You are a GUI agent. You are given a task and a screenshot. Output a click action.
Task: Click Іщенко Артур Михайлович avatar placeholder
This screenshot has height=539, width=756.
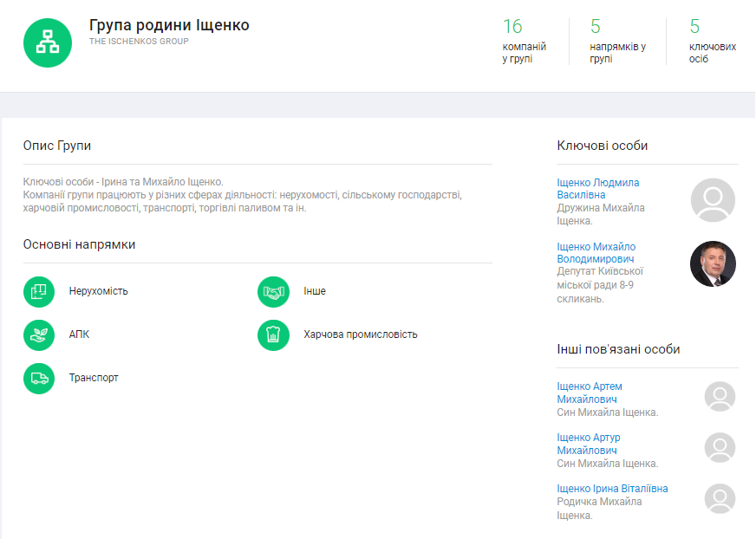pyautogui.click(x=720, y=448)
